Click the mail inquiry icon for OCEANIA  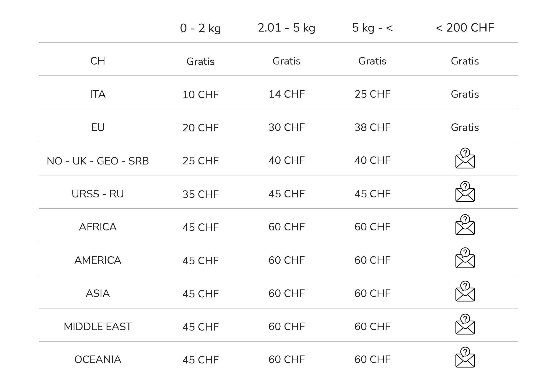tap(465, 357)
